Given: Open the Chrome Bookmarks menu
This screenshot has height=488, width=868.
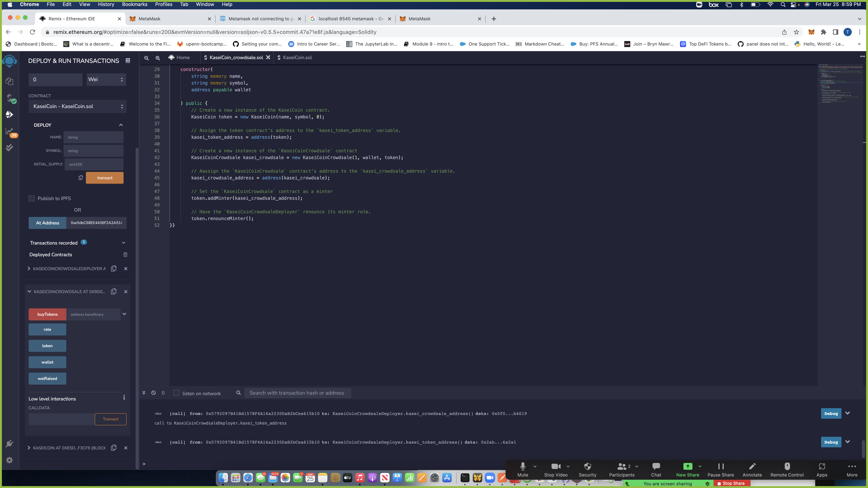Looking at the screenshot, I should coord(134,4).
